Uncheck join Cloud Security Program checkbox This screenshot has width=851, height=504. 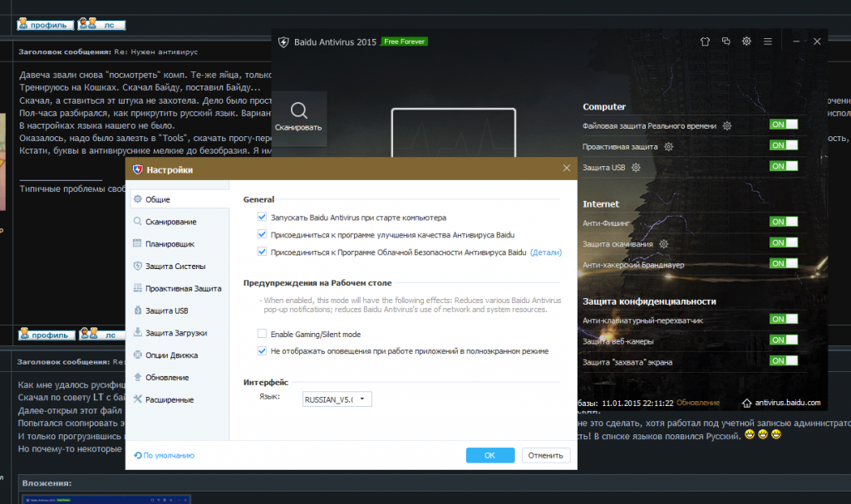(262, 252)
